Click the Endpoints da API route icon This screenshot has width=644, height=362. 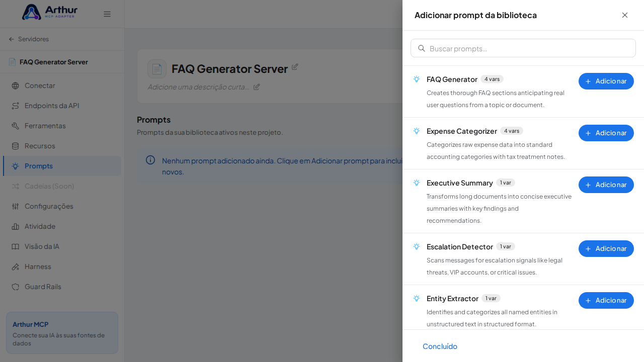15,106
